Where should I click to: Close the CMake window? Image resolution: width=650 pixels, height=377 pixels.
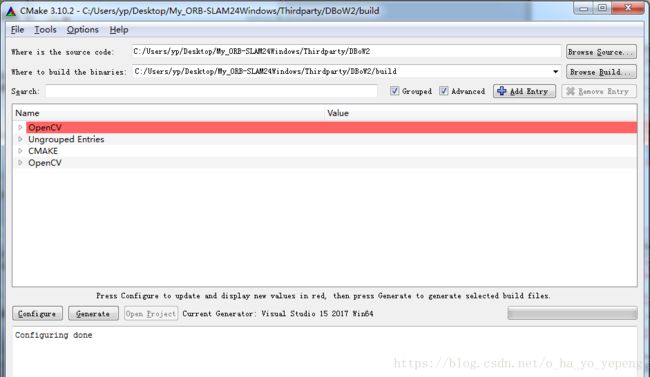pyautogui.click(x=628, y=8)
